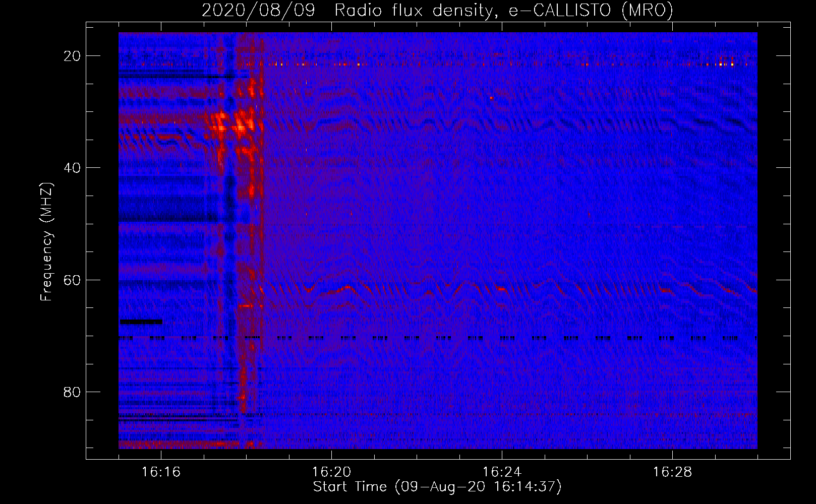Click the 'Frequency (MHZ)' axis label
The height and width of the screenshot is (504, 816).
pyautogui.click(x=46, y=241)
